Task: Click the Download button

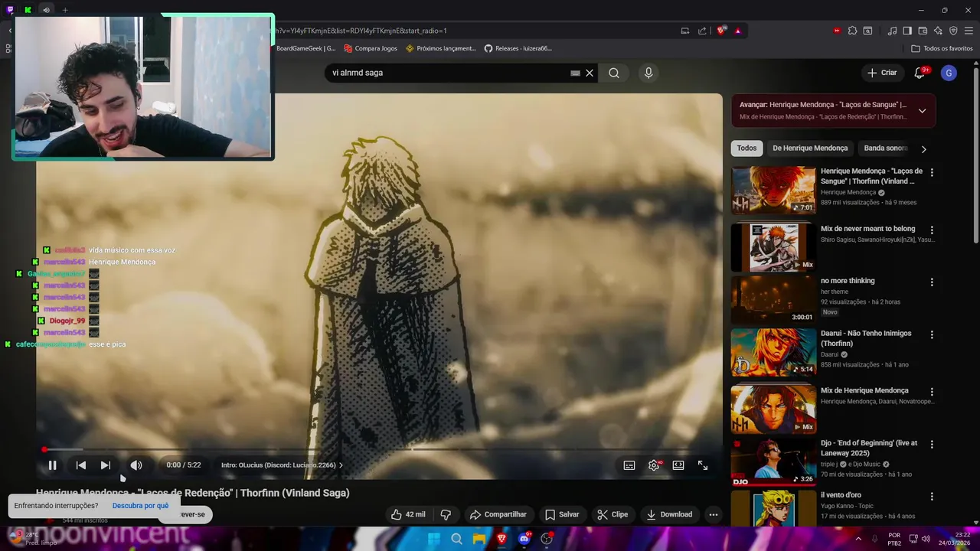Action: [x=669, y=514]
